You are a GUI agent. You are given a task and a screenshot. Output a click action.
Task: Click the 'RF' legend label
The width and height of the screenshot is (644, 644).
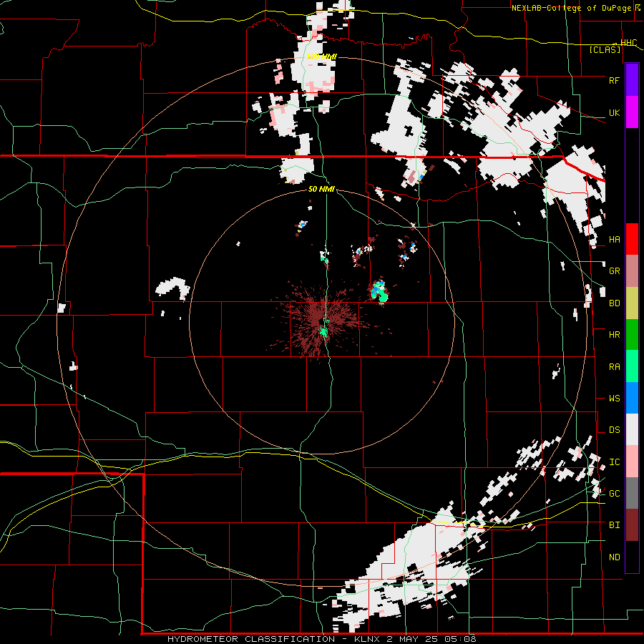coord(614,80)
